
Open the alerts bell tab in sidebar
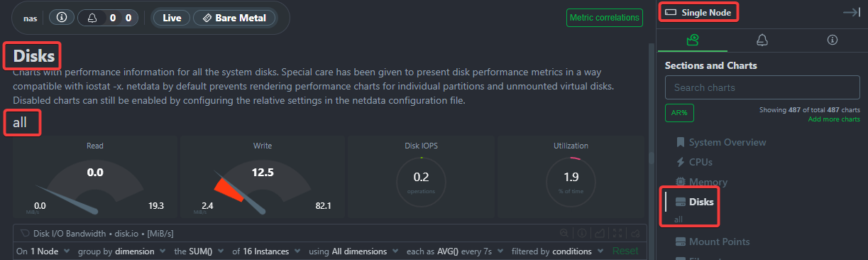[762, 40]
